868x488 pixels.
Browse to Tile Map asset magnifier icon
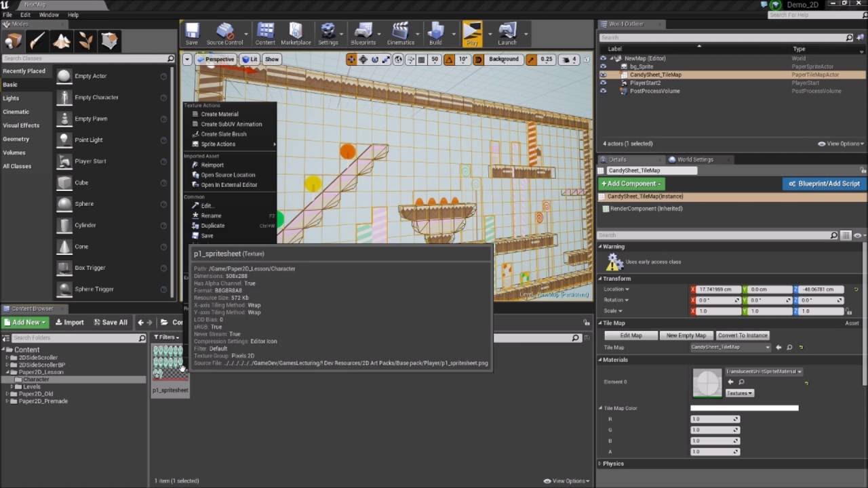tap(789, 348)
